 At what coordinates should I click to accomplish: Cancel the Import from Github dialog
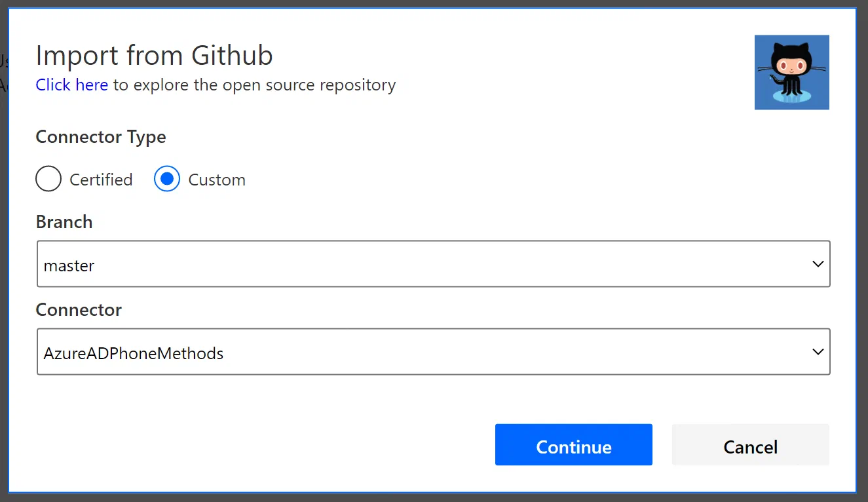click(x=751, y=445)
